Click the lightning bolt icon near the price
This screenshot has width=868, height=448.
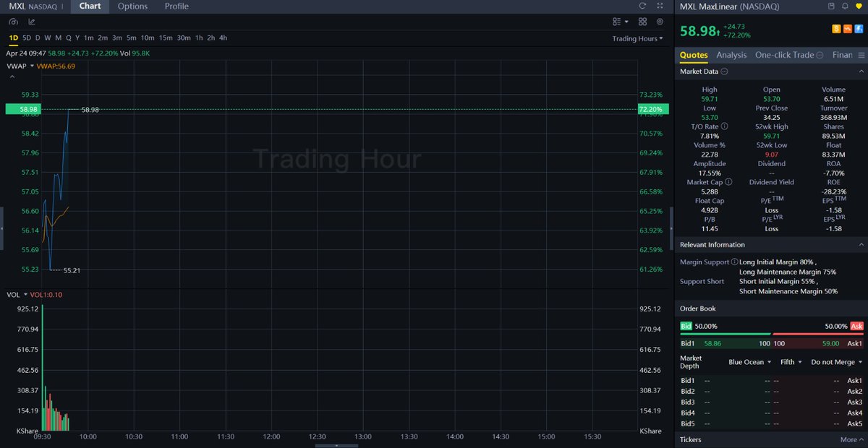point(859,29)
